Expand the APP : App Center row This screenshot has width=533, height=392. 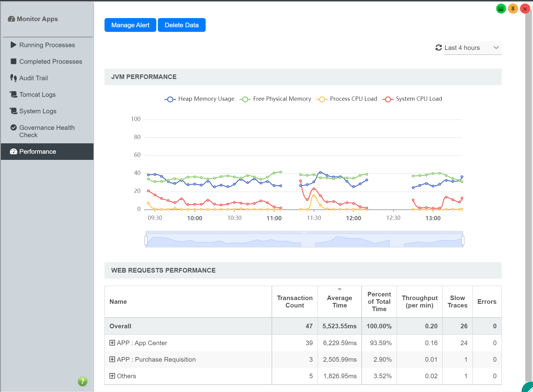click(112, 343)
